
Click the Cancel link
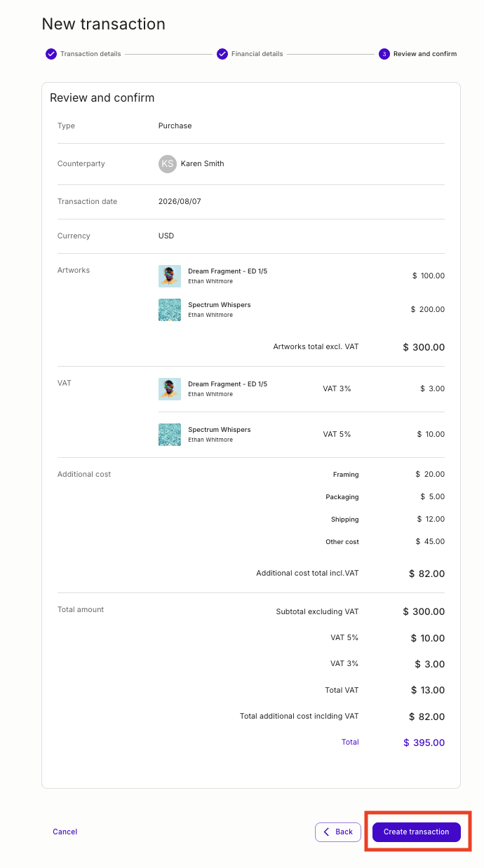click(x=65, y=832)
